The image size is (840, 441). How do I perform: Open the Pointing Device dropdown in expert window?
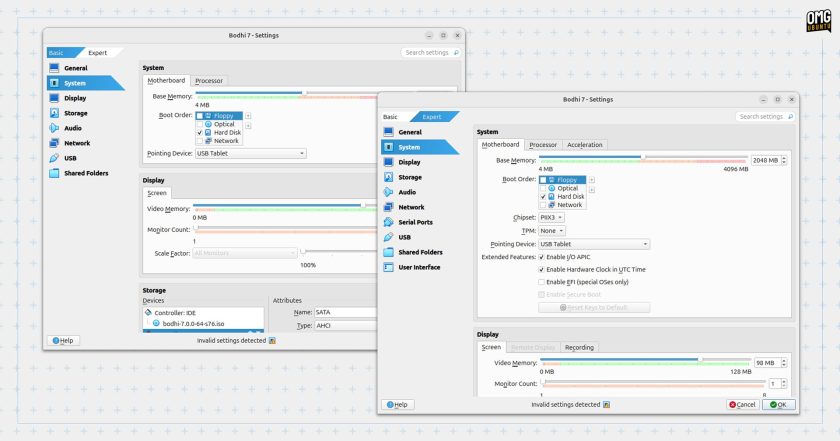pyautogui.click(x=594, y=244)
